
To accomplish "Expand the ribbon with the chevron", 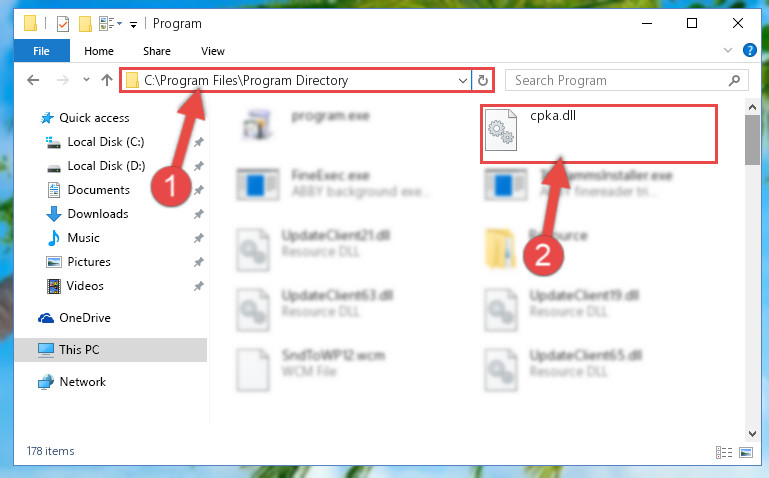I will pos(728,50).
